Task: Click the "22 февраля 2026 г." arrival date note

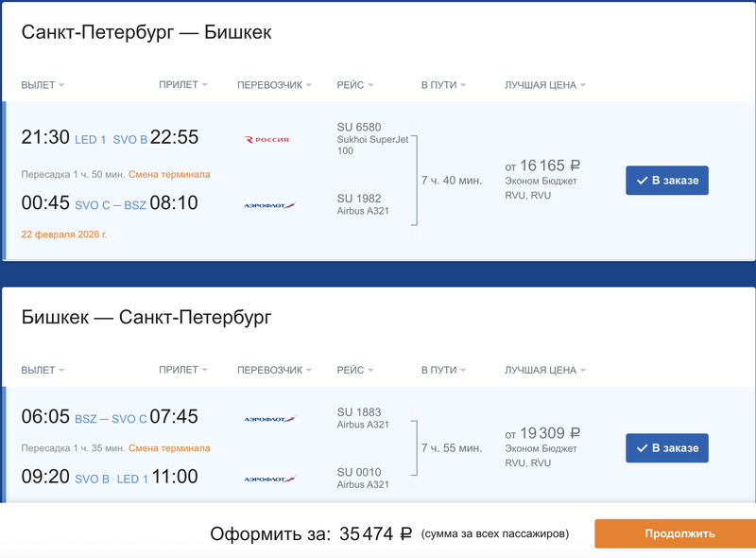Action: click(x=64, y=234)
